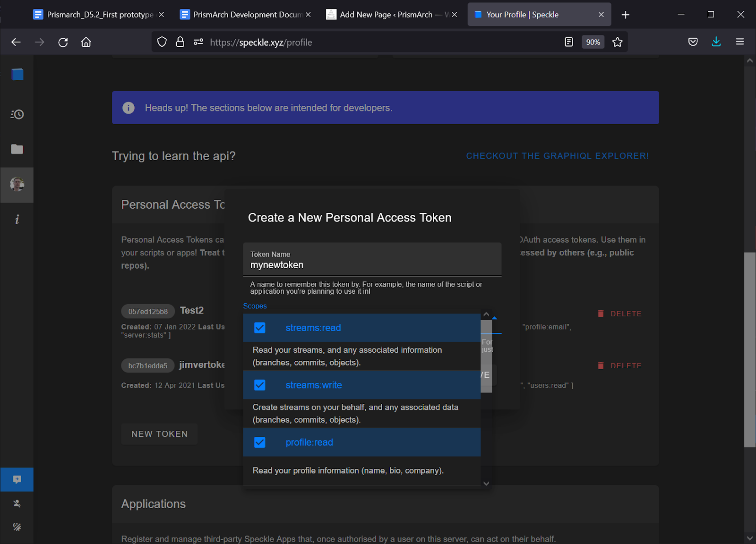Show site security padlock information
Screen dimensions: 756x544
[x=180, y=42]
